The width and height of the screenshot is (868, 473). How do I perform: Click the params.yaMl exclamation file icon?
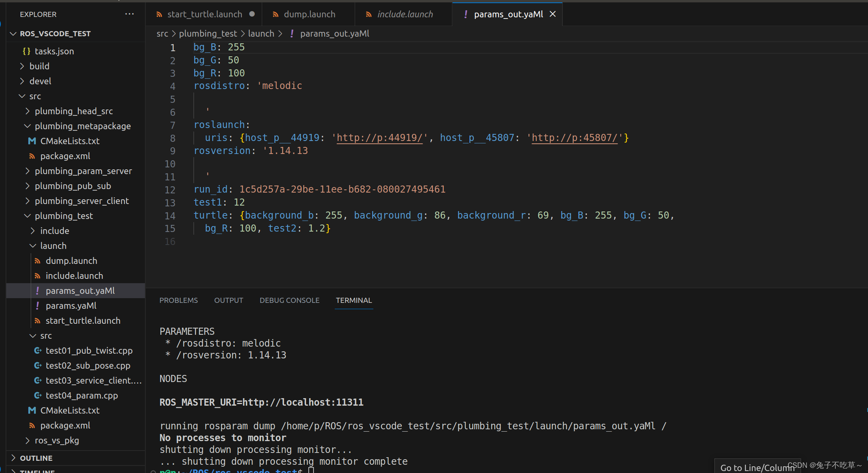coord(37,306)
